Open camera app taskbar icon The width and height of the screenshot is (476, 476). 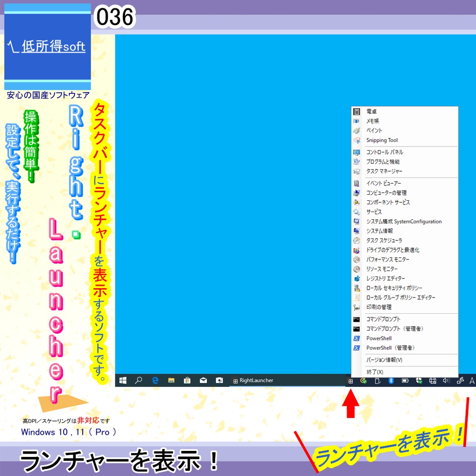pos(219,380)
